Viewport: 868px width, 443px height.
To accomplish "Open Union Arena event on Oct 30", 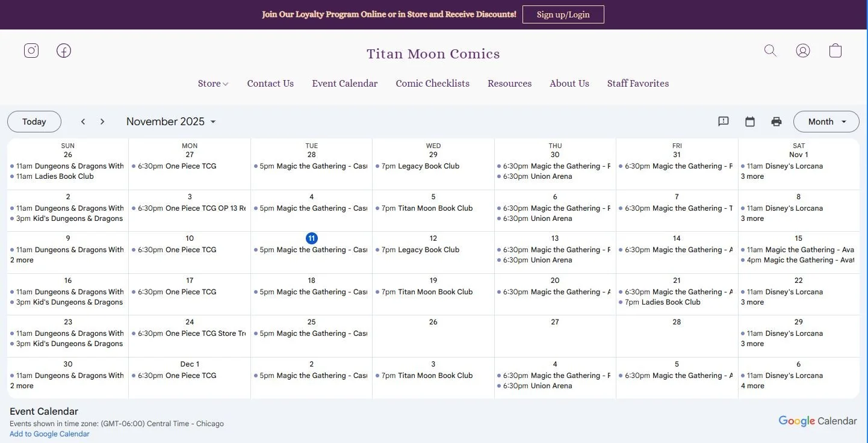I will [555, 176].
